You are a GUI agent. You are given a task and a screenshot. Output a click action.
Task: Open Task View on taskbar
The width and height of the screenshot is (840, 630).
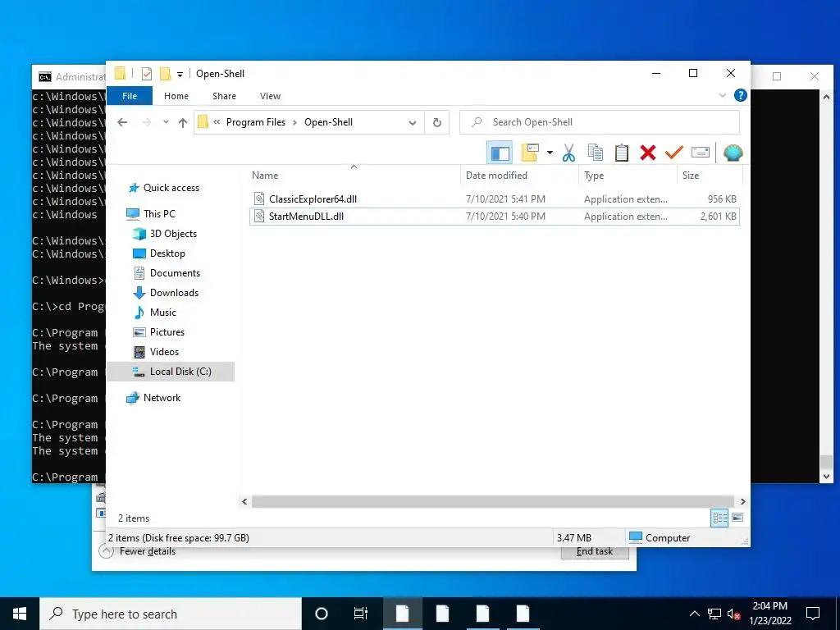pyautogui.click(x=361, y=614)
